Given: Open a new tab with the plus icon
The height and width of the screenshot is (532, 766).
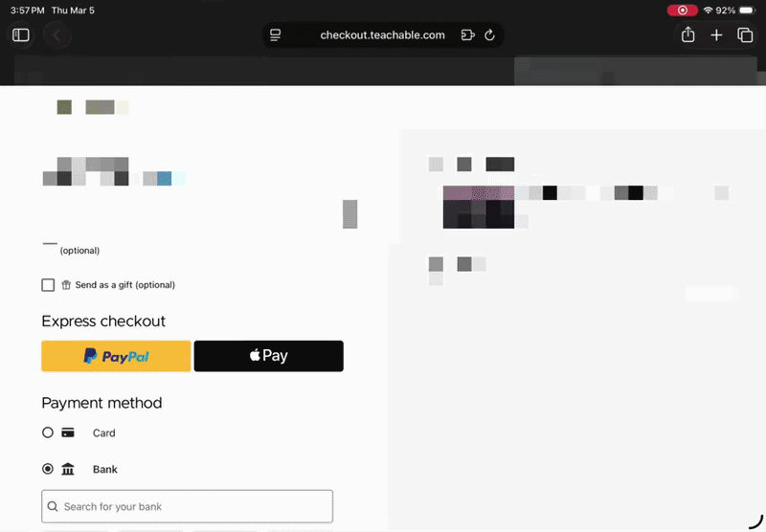Looking at the screenshot, I should [x=716, y=35].
